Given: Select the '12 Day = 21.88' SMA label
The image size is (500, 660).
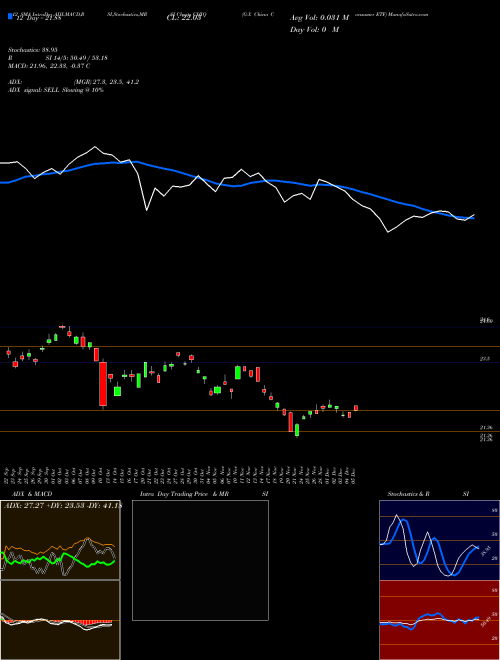Looking at the screenshot, I should (37, 18).
